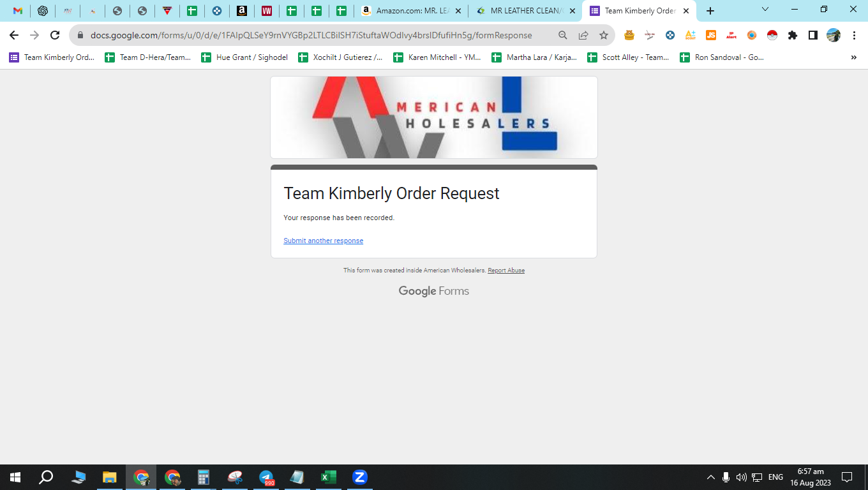Toggle the browser side panel
The height and width of the screenshot is (490, 868).
coord(813,36)
